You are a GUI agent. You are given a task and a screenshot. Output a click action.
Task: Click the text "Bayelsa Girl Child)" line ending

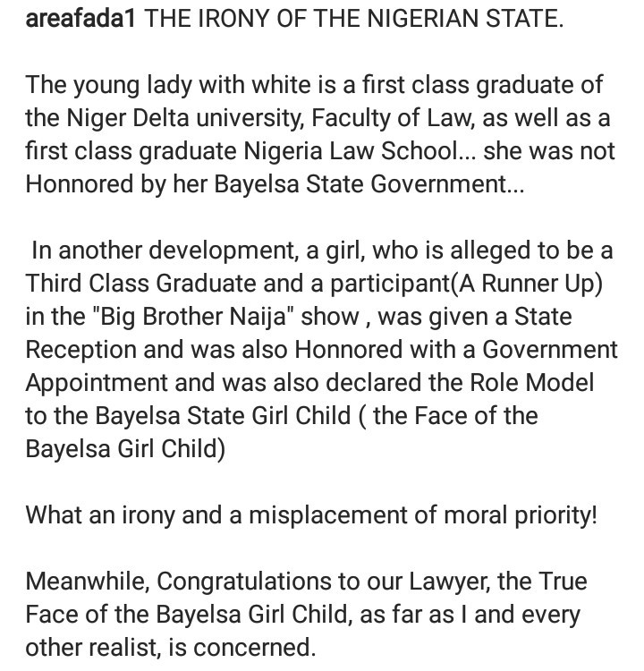125,449
